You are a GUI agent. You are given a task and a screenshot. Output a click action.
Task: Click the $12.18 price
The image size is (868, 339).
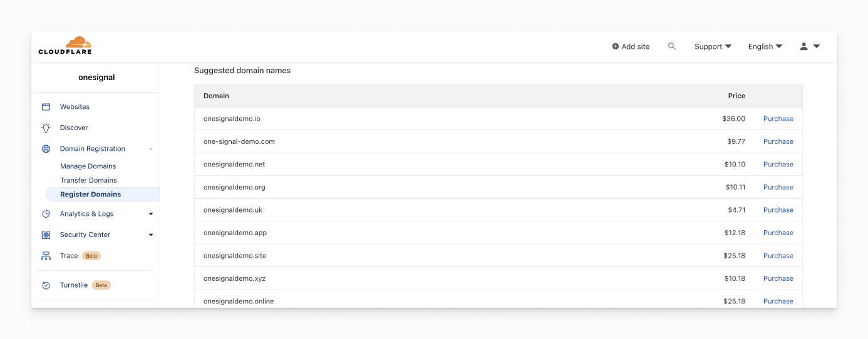(735, 233)
